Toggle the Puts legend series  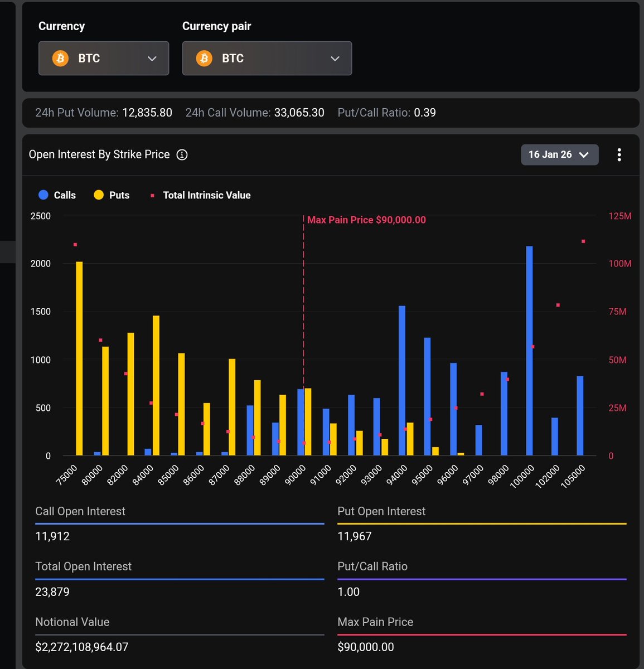112,195
